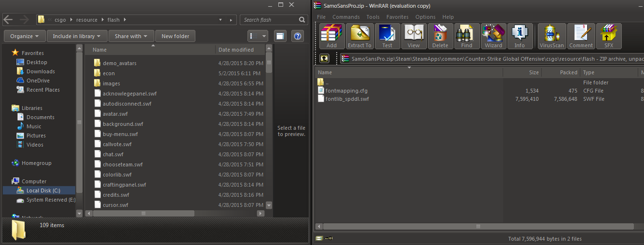This screenshot has width=644, height=245.
Task: Open Homegroup in navigation pane
Action: click(x=36, y=163)
